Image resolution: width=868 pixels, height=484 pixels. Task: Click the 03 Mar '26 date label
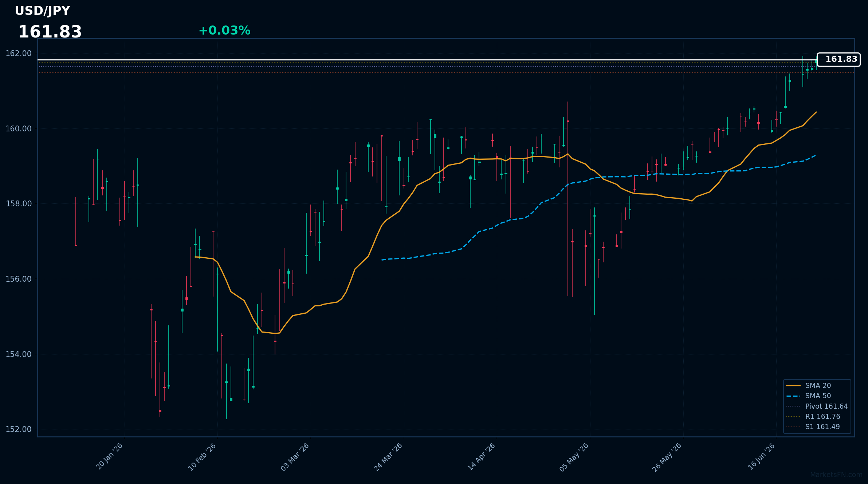coord(295,457)
